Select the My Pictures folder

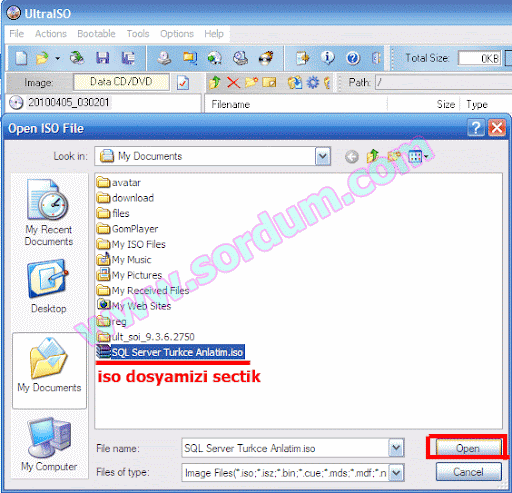pos(130,275)
